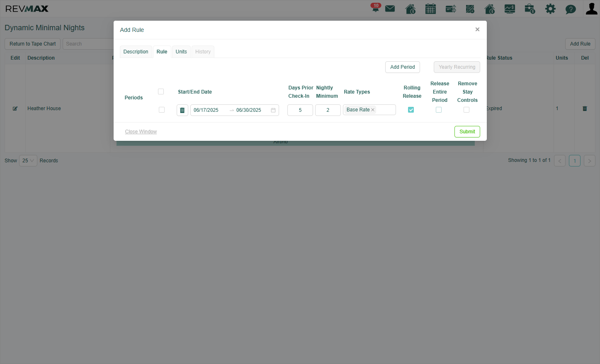Open the map with plus icon
Screen dimensions: 600x364
470,9
